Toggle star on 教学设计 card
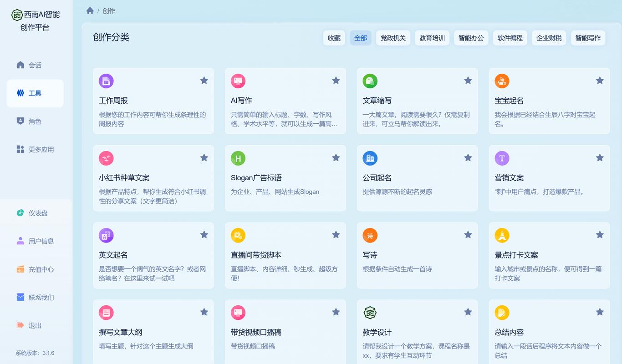622x364 pixels. coord(468,312)
